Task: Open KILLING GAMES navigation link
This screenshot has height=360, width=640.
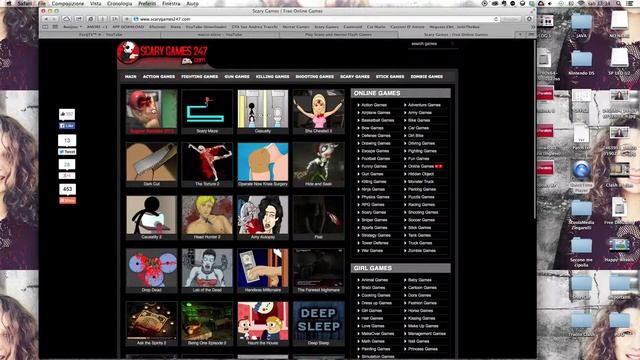Action: click(273, 77)
